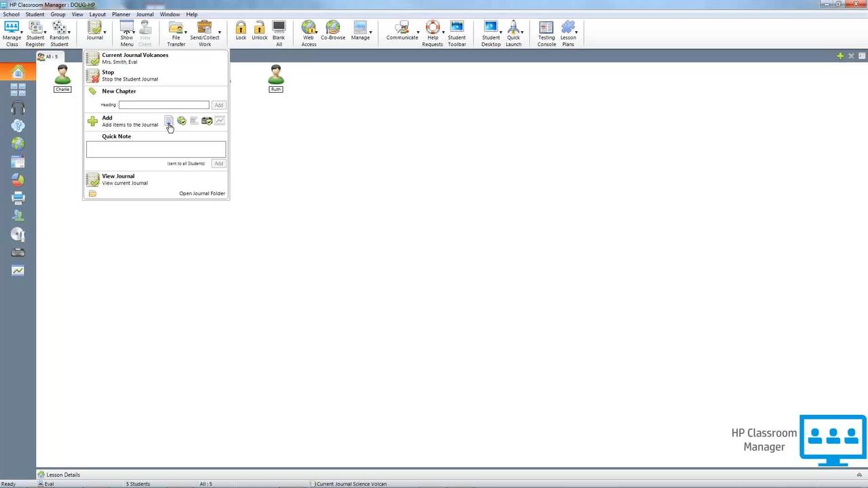The width and height of the screenshot is (868, 488).
Task: Click the chapter Heading input field
Action: coord(164,105)
